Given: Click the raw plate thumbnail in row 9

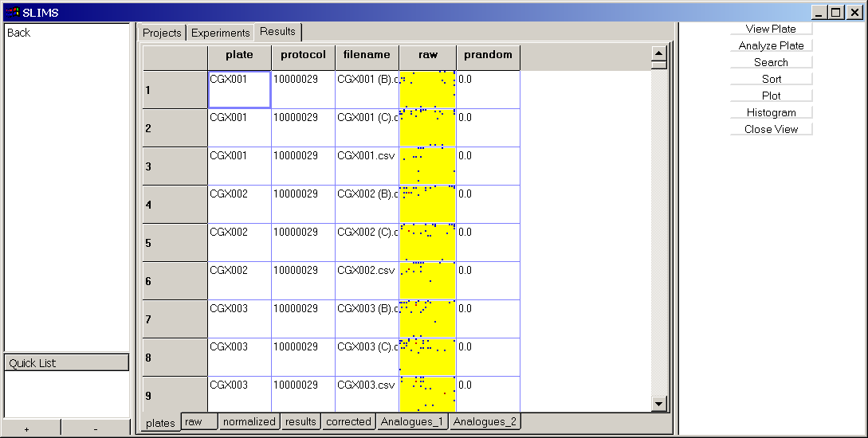Looking at the screenshot, I should (x=427, y=393).
